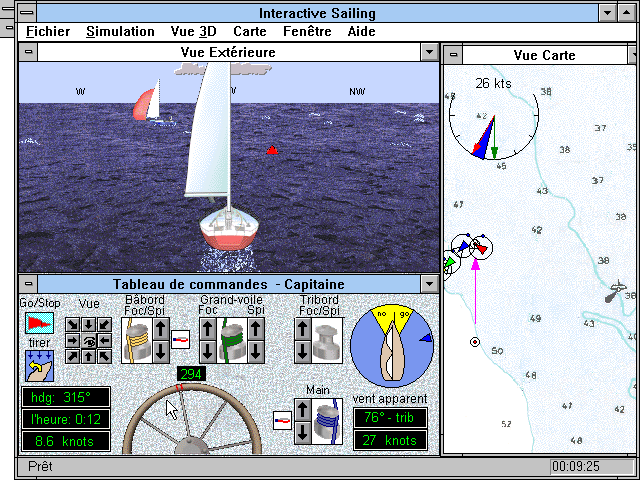Click the top-middle down view arrow
This screenshot has height=480, width=640.
click(89, 325)
